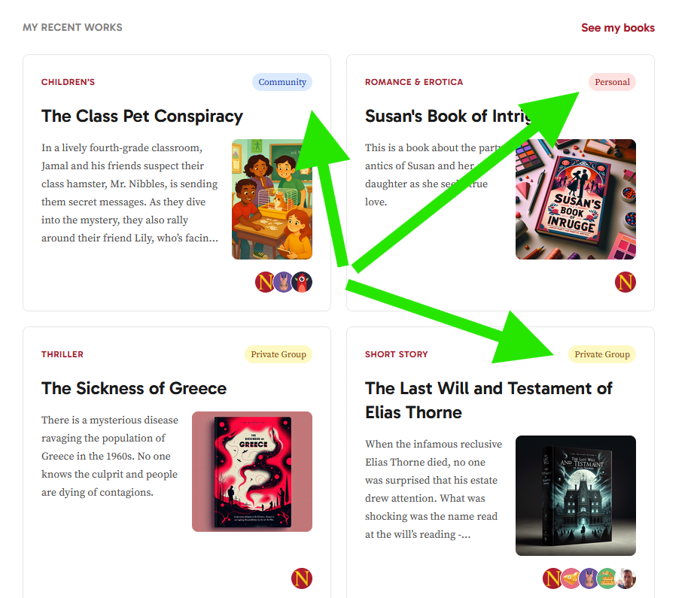The image size is (700, 598).
Task: Click the photo avatar on Elias Thorne card
Action: coord(626,578)
